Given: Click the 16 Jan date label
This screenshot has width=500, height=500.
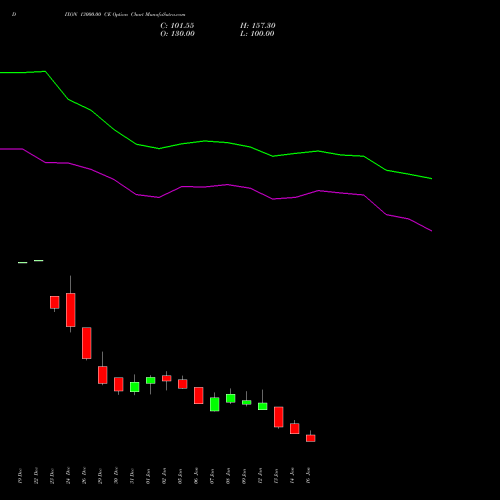Looking at the screenshot, I should point(308,476).
